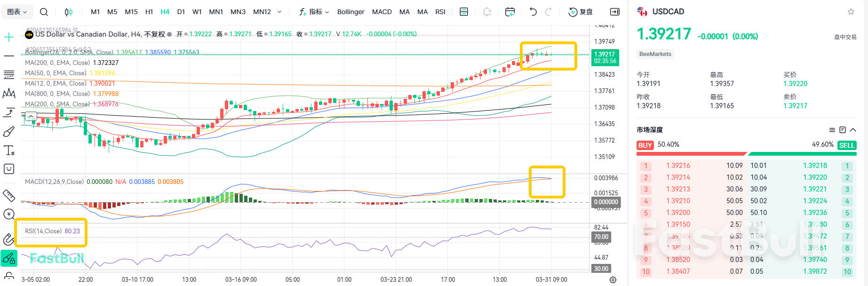Click the buy/sell market depth ratio bar
Viewport: 868px width, 286px height.
click(x=746, y=153)
